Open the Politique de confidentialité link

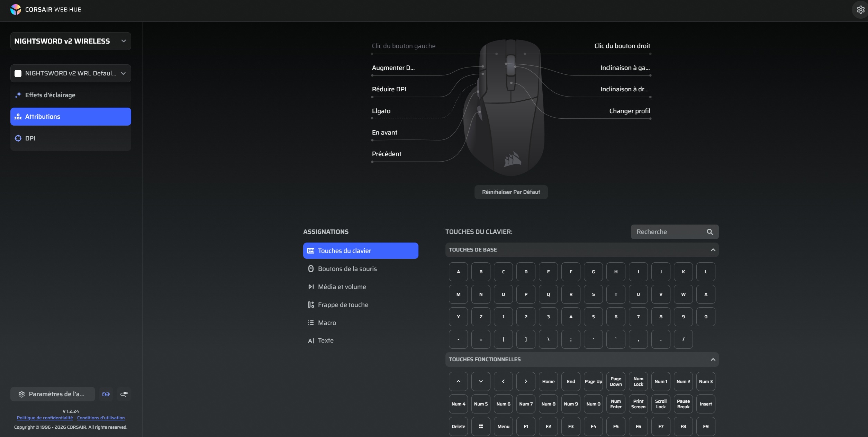pyautogui.click(x=45, y=418)
